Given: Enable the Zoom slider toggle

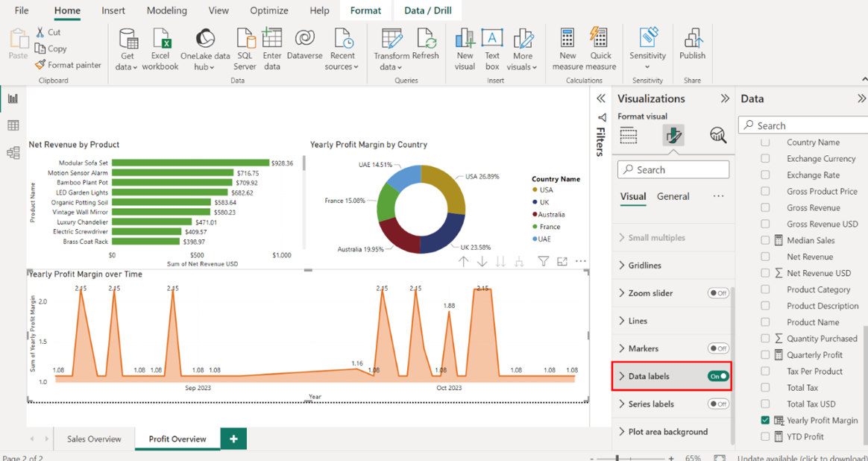Looking at the screenshot, I should click(718, 293).
